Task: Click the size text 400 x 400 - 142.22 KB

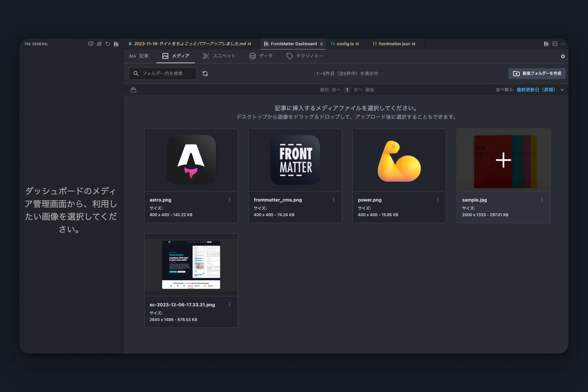Action: click(171, 215)
